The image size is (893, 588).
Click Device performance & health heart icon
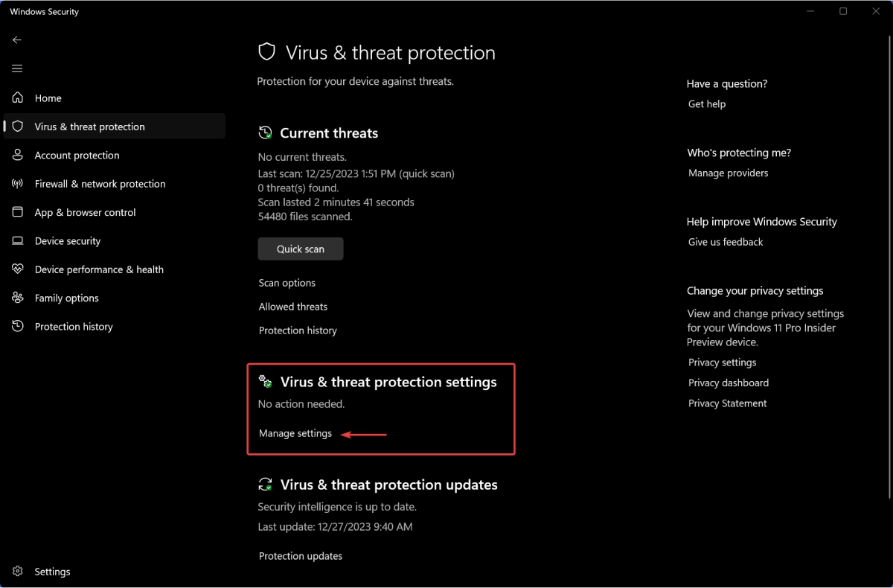[x=18, y=269]
